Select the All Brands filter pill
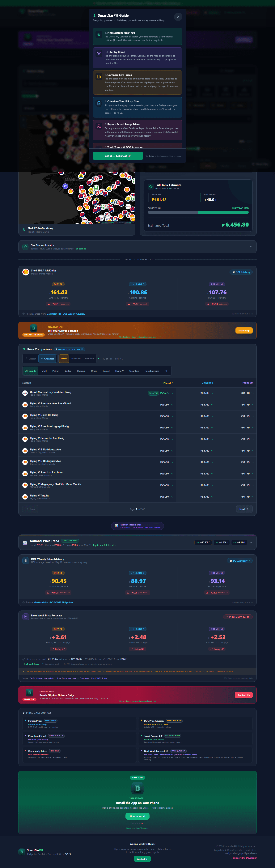Image resolution: width=275 pixels, height=868 pixels. 31,371
